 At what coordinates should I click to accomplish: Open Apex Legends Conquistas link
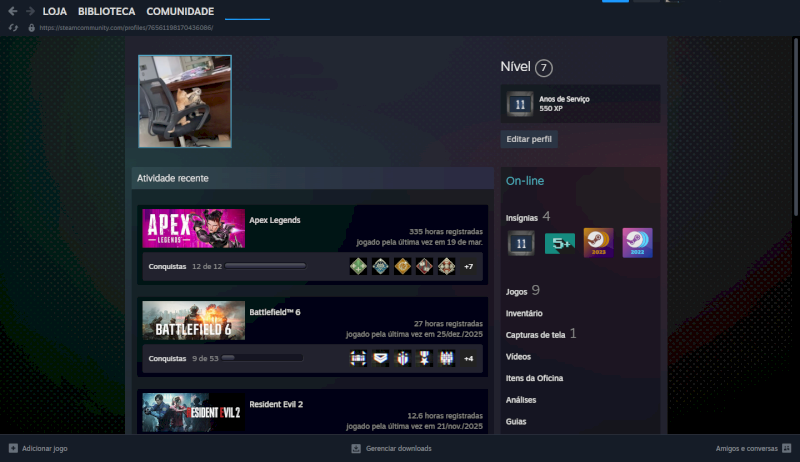point(167,266)
